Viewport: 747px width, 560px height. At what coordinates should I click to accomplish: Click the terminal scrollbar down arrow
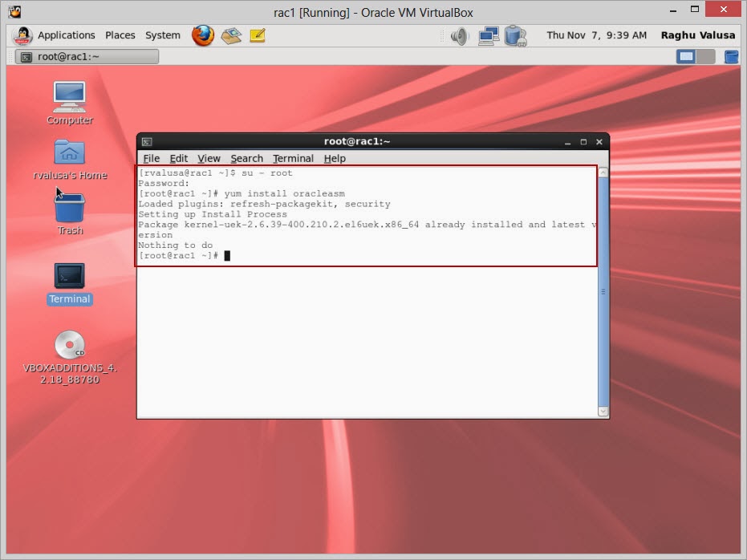[603, 412]
